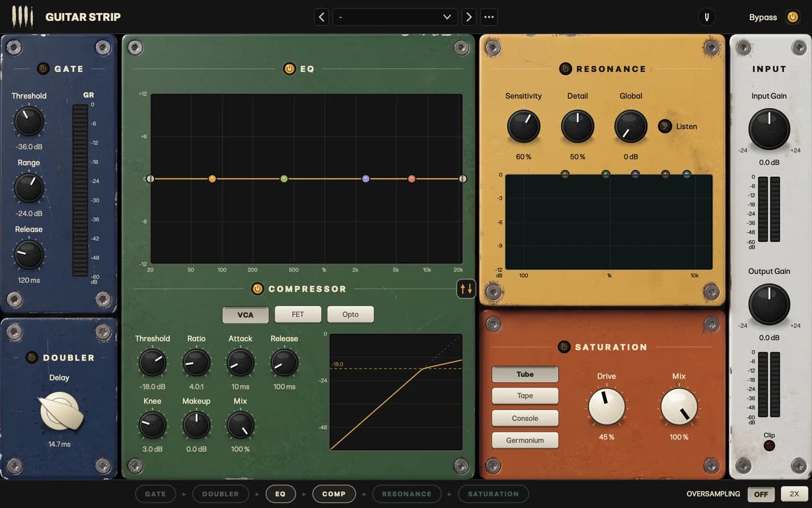Click the Compressor Makeup knob
Viewport: 812px width, 508px height.
click(197, 425)
